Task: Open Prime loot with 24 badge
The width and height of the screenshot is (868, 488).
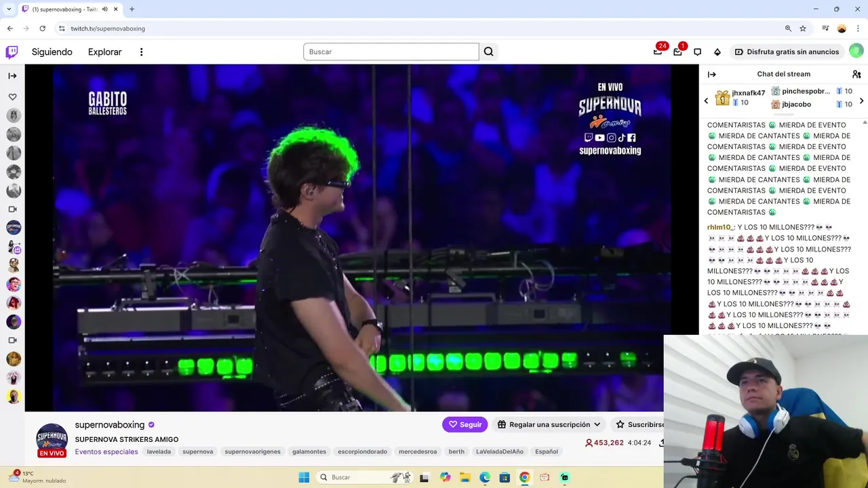Action: [658, 52]
